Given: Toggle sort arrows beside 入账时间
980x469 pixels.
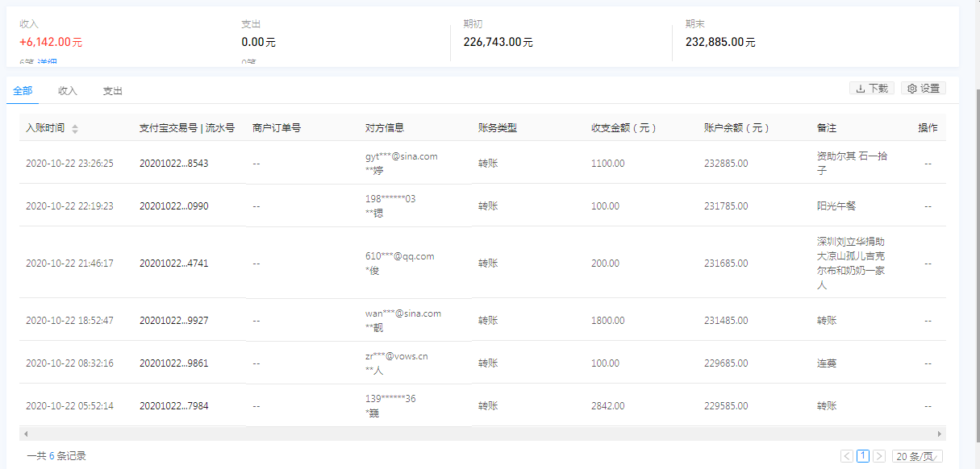Looking at the screenshot, I should pyautogui.click(x=75, y=129).
